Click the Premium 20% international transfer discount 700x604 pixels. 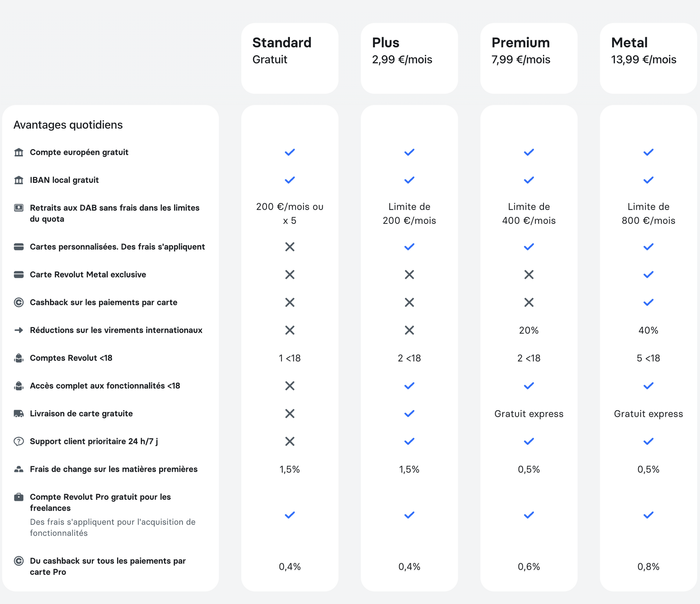coord(529,330)
